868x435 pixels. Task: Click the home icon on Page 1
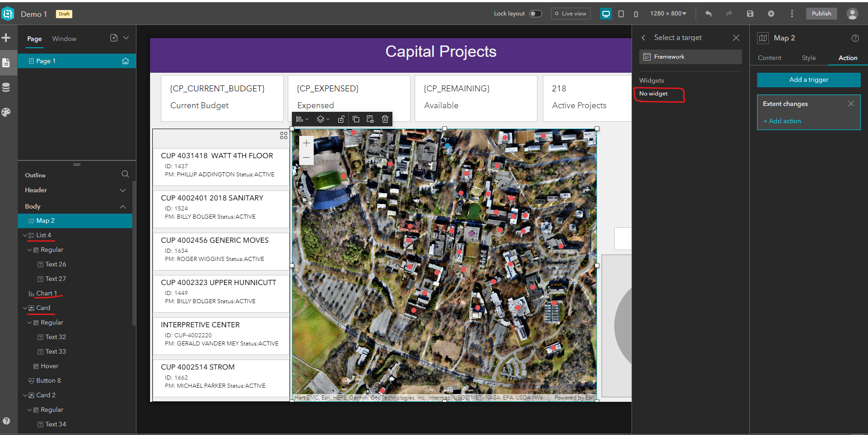pos(125,61)
